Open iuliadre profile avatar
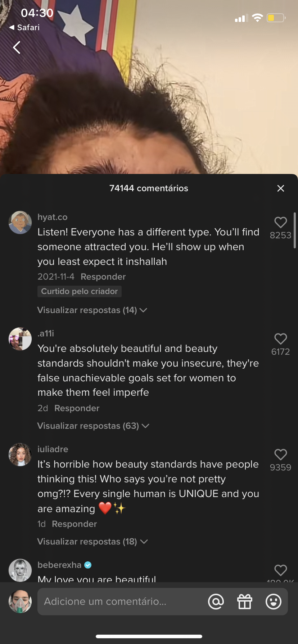 pos(20,455)
